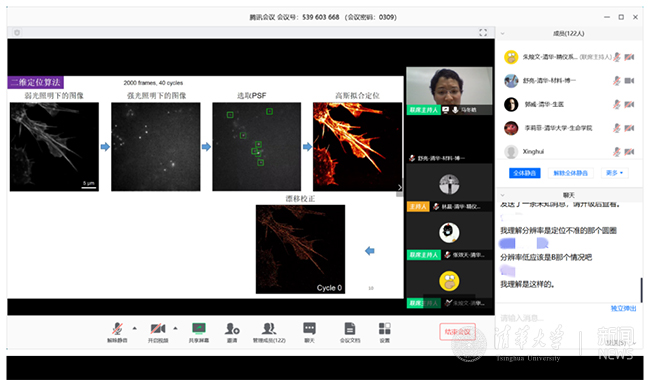This screenshot has width=650, height=380.
Task: Toggle fullscreen view icon above shared slide
Action: 483,32
